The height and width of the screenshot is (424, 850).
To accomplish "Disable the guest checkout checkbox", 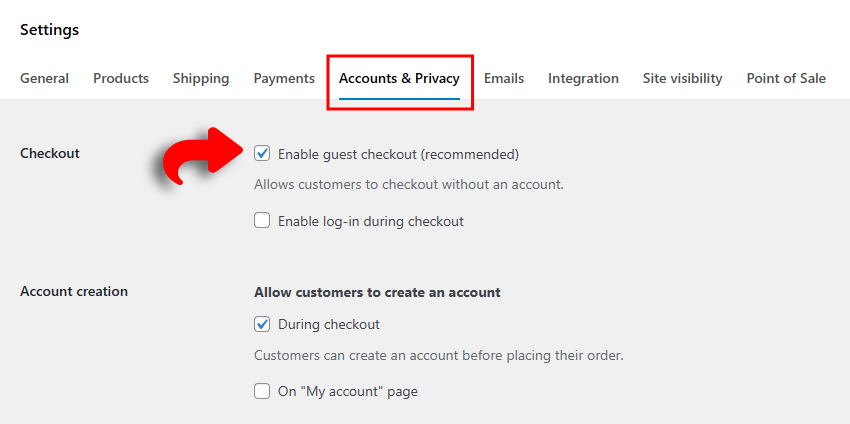I will [262, 154].
